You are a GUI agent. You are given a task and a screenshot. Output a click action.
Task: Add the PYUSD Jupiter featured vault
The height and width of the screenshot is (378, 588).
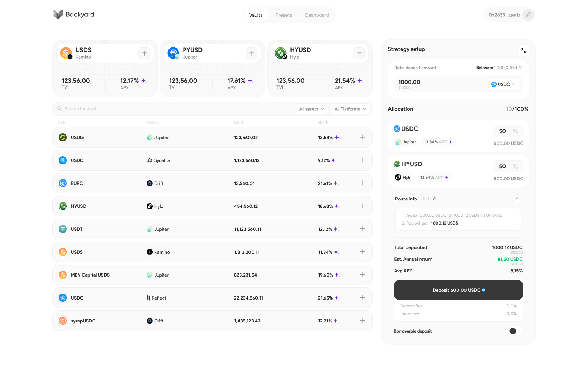[x=252, y=53]
